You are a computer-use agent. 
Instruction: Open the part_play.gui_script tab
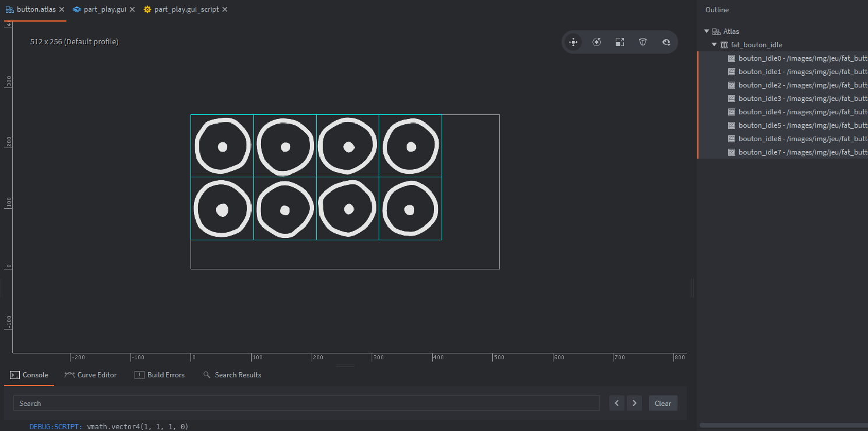tap(186, 9)
